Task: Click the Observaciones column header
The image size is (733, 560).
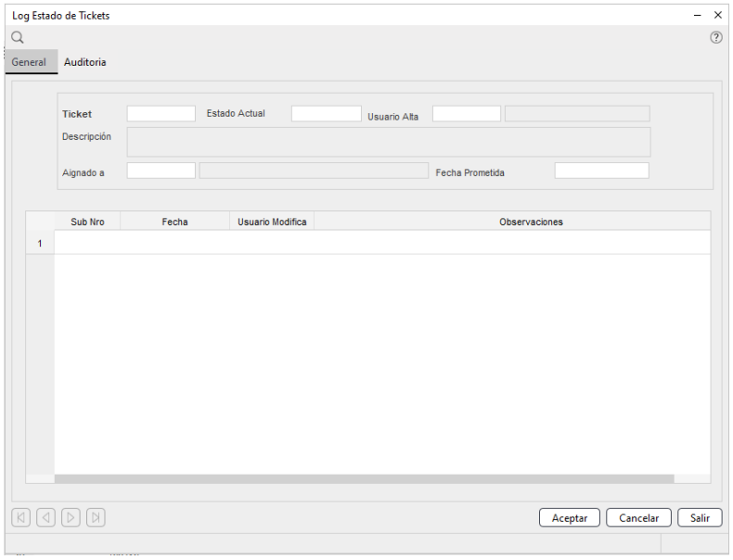Action: tap(531, 222)
